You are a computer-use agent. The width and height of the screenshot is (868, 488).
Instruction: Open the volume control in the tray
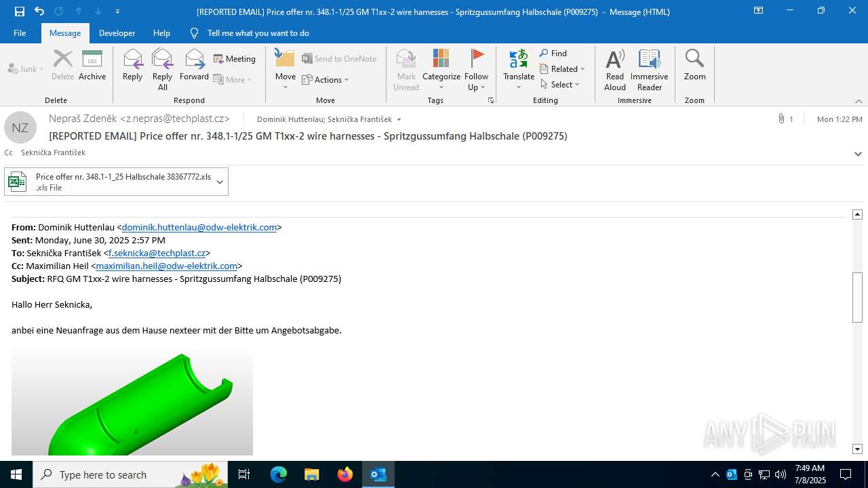coord(781,474)
